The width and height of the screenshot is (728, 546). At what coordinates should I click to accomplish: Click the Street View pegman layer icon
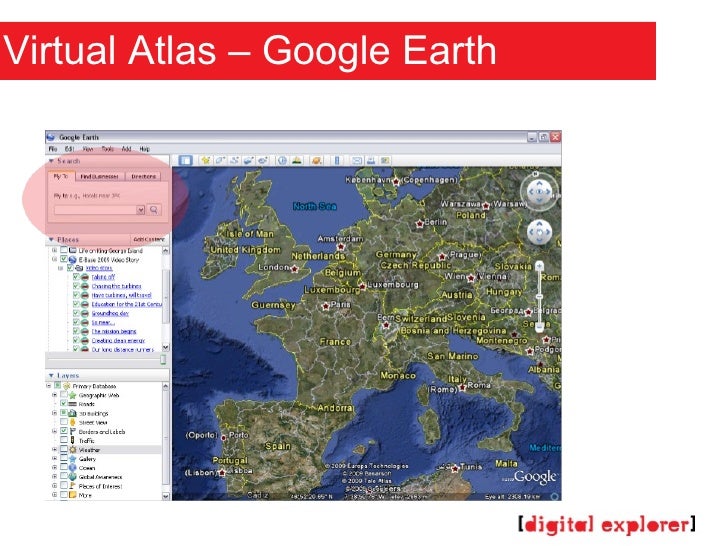72,422
